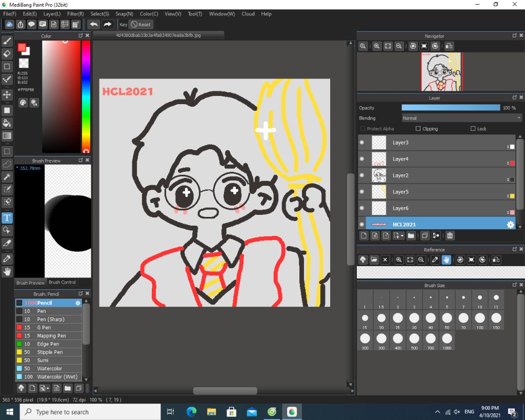Image resolution: width=525 pixels, height=420 pixels.
Task: Select the Eraser tool
Action: [x=7, y=53]
